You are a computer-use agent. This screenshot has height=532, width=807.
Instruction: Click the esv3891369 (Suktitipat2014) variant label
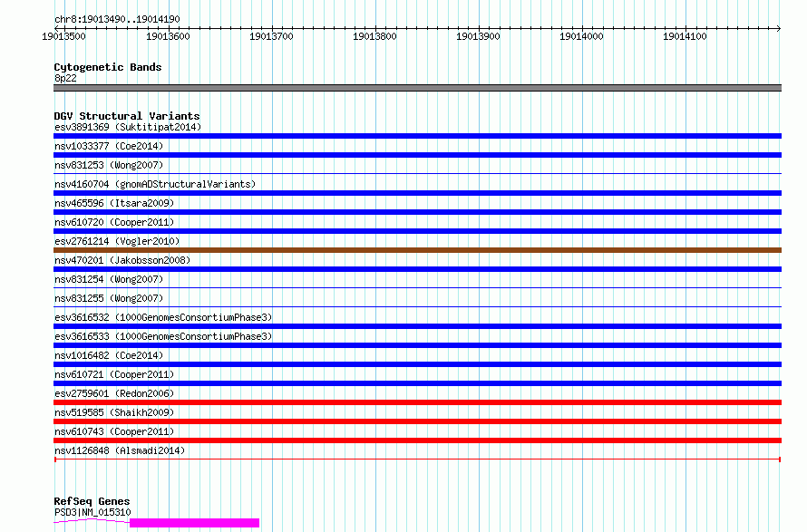[128, 127]
